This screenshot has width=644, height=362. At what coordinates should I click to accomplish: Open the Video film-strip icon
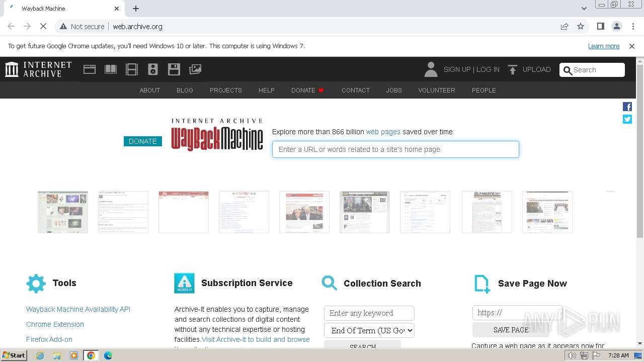click(132, 69)
